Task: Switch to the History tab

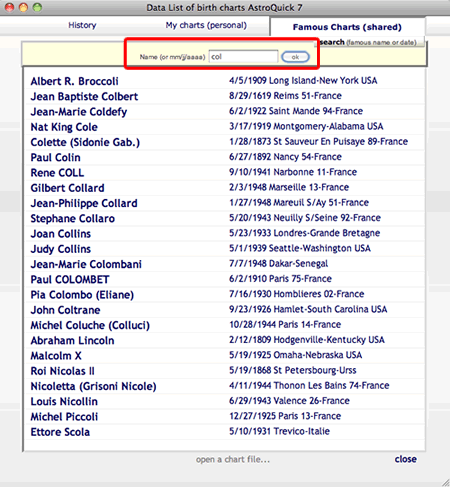Action: tap(82, 25)
